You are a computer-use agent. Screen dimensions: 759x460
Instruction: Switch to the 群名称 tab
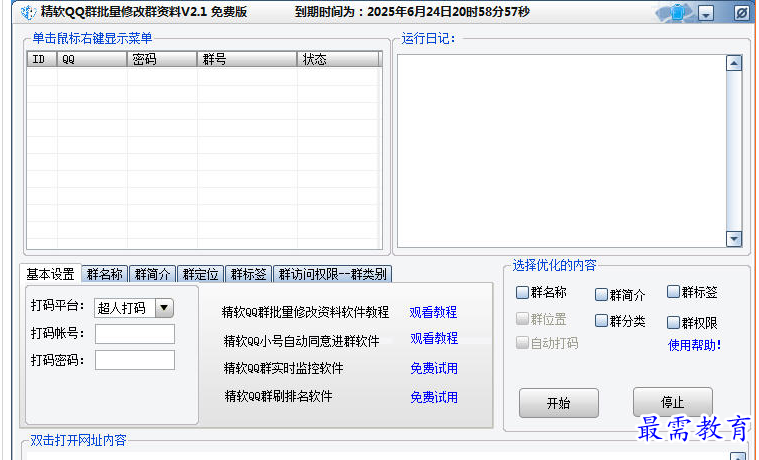pyautogui.click(x=105, y=274)
